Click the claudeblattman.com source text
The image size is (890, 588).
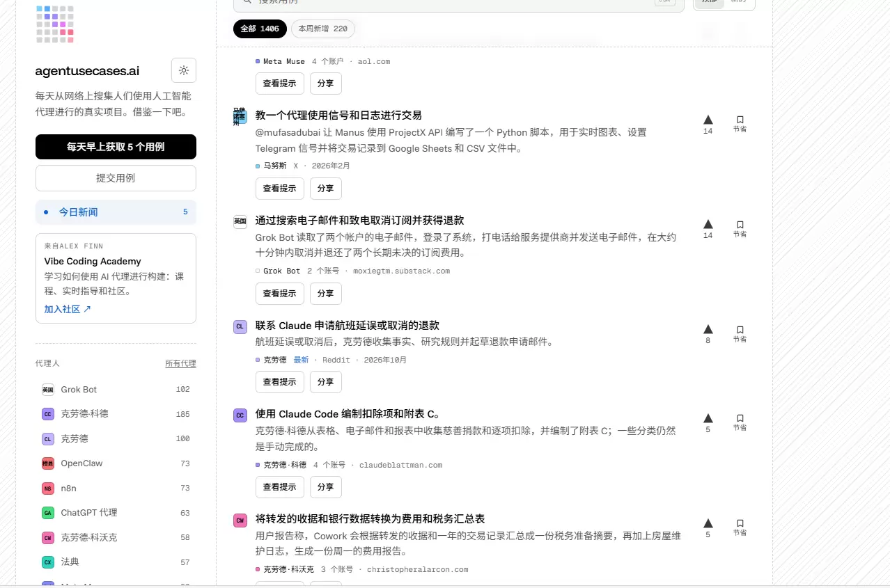[x=400, y=466]
